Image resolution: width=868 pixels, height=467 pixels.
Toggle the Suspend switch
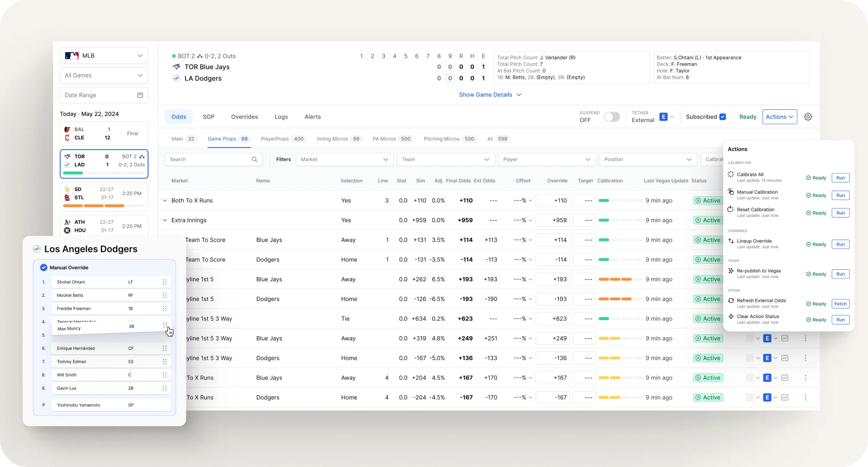[611, 117]
